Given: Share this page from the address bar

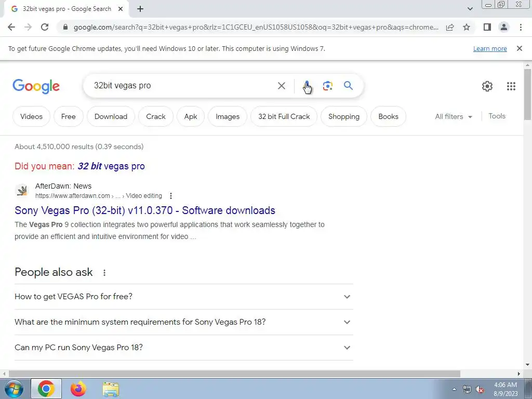Looking at the screenshot, I should (x=450, y=27).
